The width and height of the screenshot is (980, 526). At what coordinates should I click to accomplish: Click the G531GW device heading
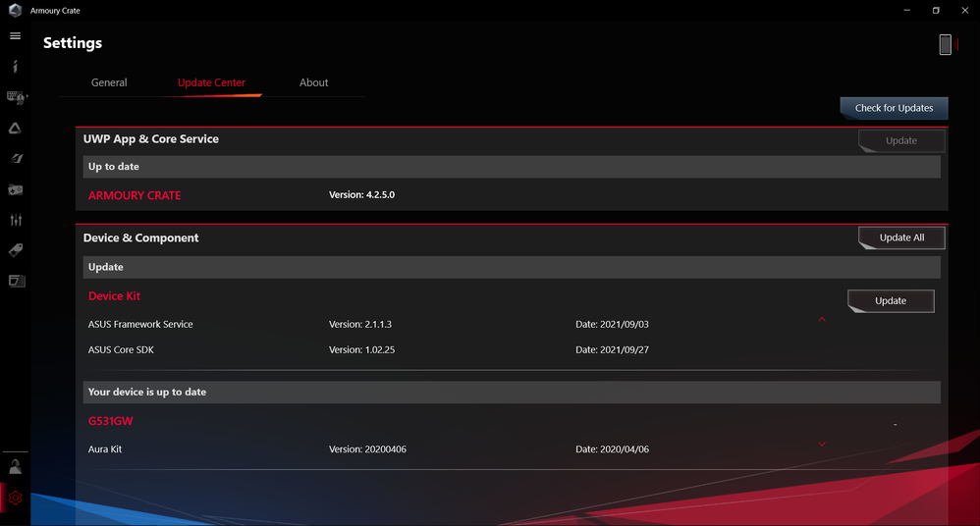point(111,421)
